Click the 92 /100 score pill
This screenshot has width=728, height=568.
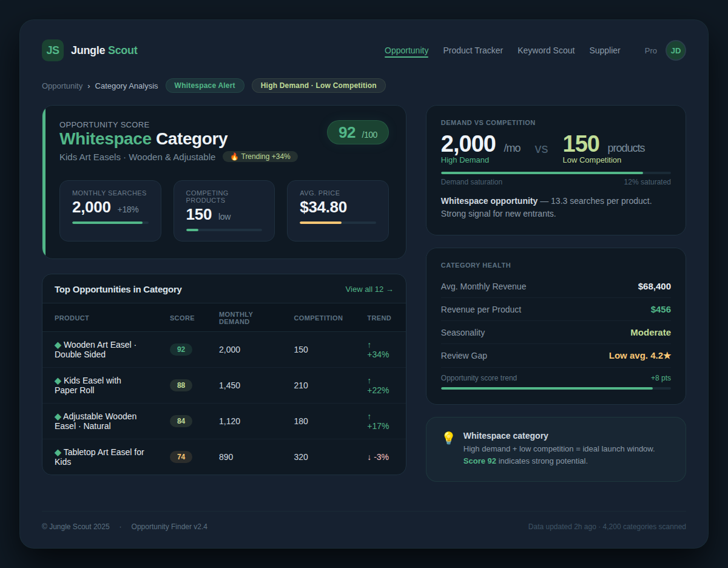tap(358, 132)
